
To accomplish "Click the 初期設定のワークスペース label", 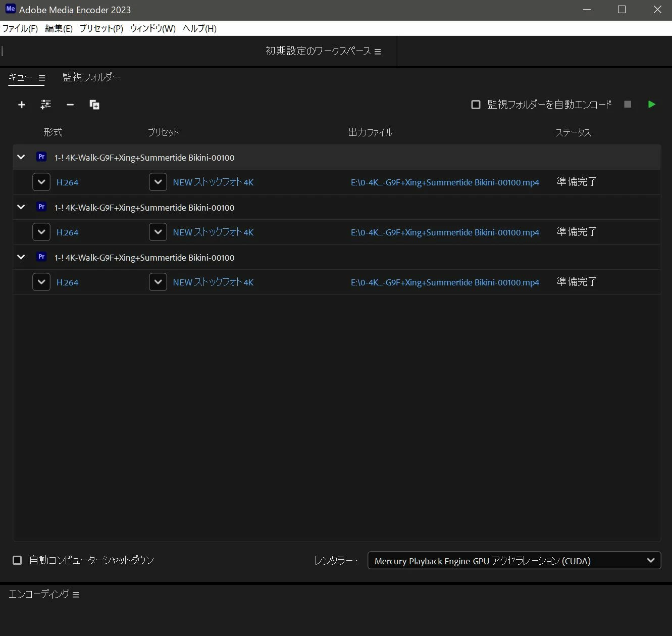I will tap(318, 51).
